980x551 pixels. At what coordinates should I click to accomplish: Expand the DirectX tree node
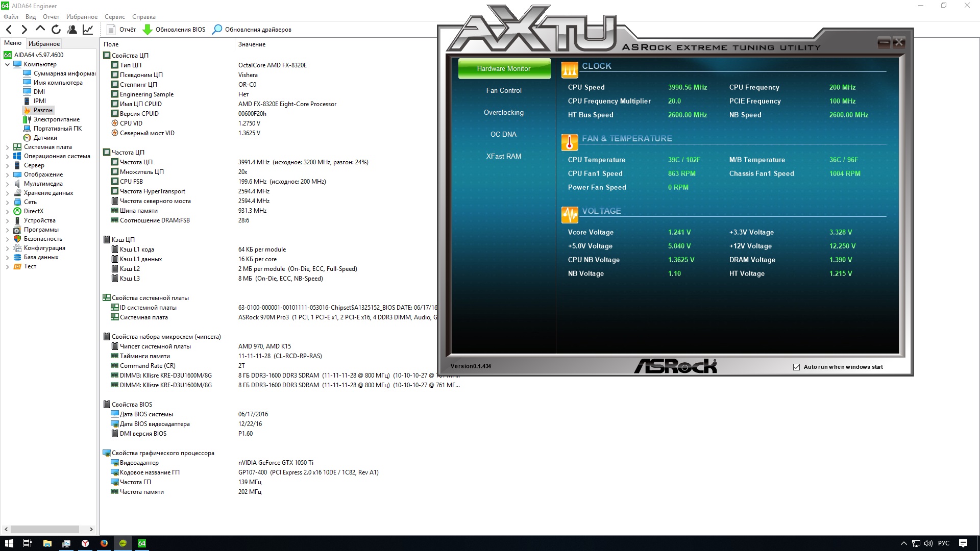pos(7,211)
